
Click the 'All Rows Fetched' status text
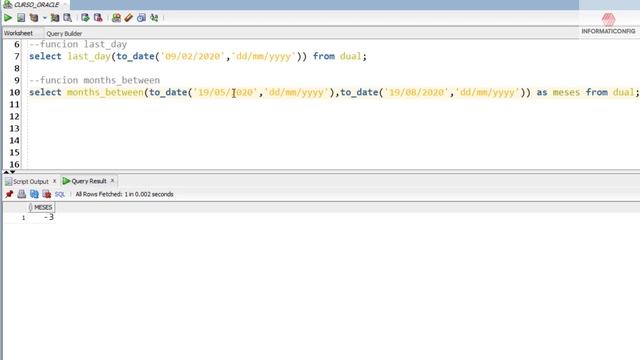click(124, 194)
